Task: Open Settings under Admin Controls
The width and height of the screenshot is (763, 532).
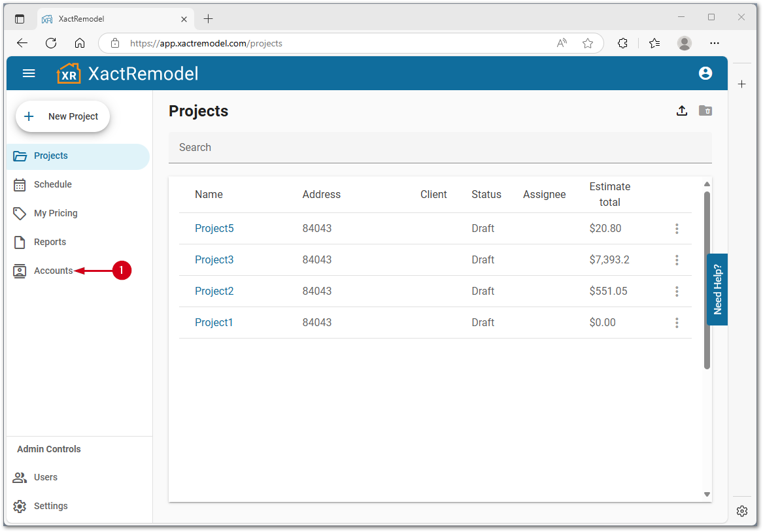Action: (x=50, y=507)
